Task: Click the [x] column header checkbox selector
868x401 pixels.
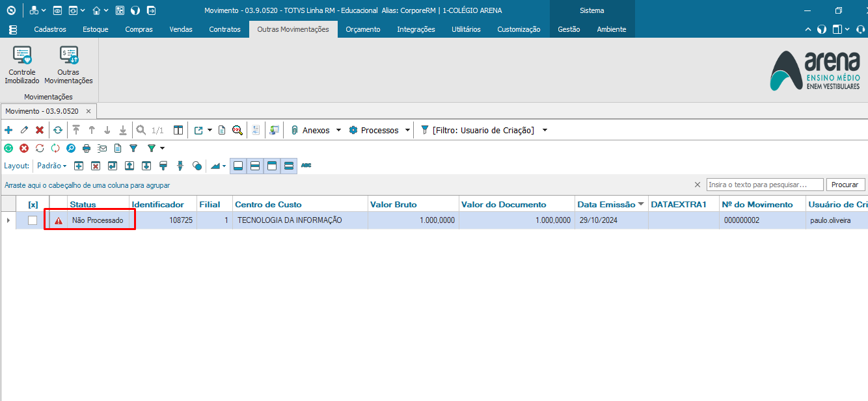Action: point(33,204)
